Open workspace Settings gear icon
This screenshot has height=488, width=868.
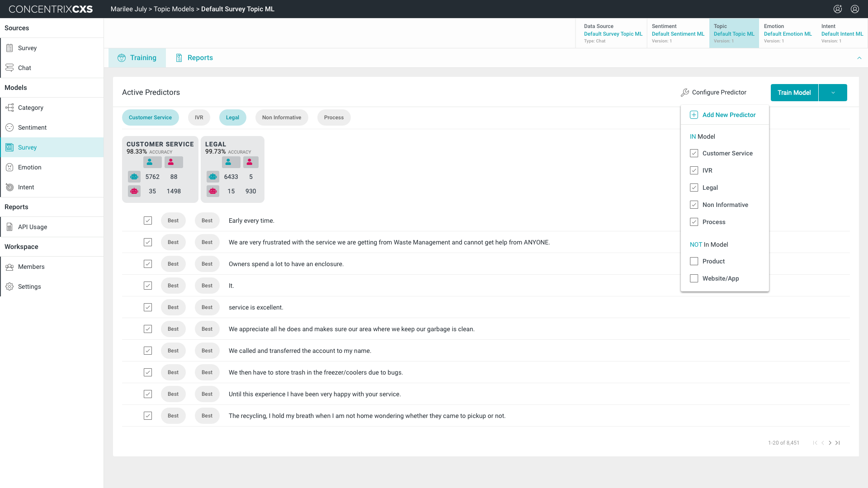coord(9,286)
